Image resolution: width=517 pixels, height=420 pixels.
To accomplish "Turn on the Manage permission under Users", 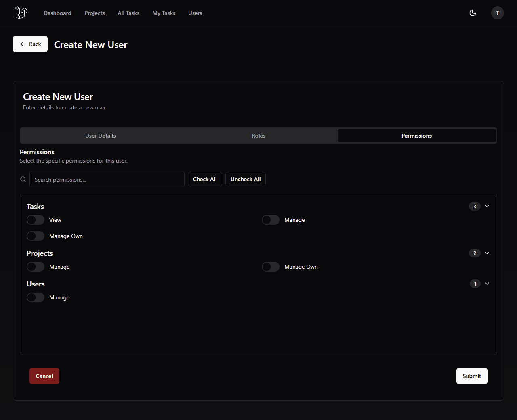I will 35,297.
